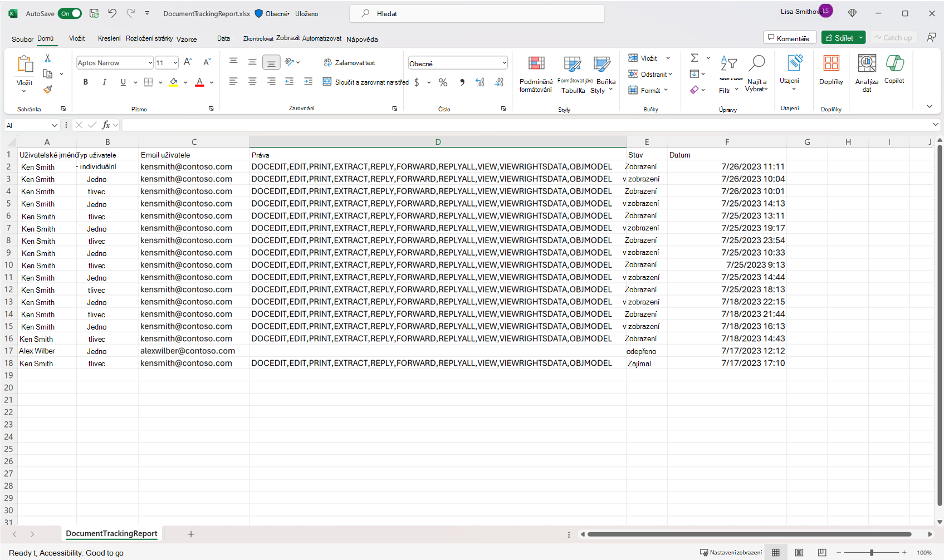The image size is (944, 560).
Task: Decrease font size with the smaller A icon
Action: (x=207, y=62)
